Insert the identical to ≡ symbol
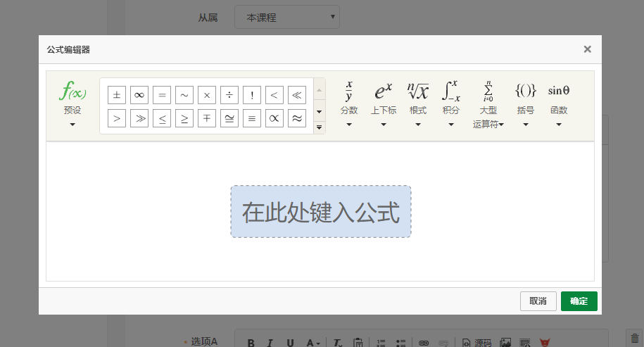This screenshot has width=644, height=347. (x=252, y=118)
